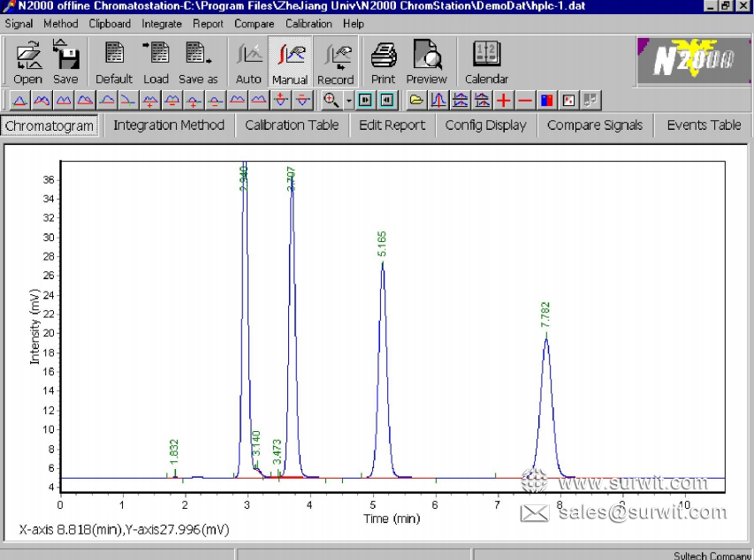The image size is (754, 560).
Task: Click the Save floppy disk icon
Action: tap(65, 62)
